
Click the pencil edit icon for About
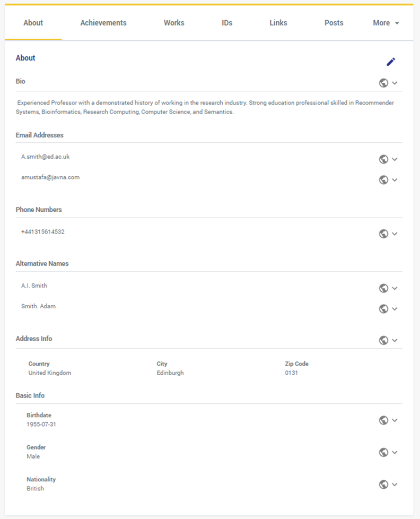point(391,62)
